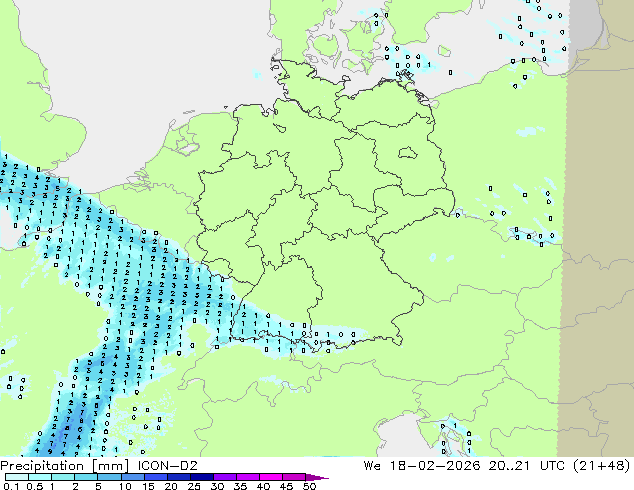
Task: Click the 40–45 mm magenta swatch
Action: [270, 477]
